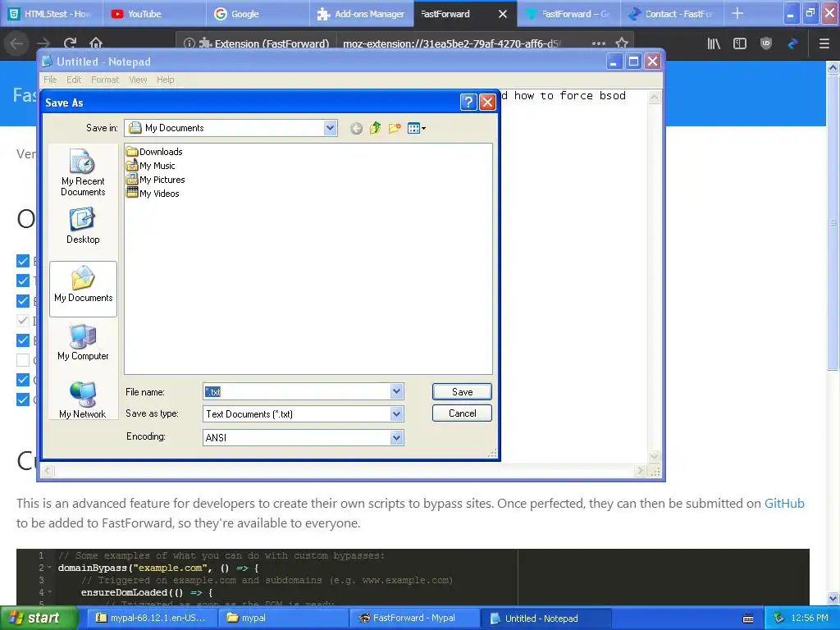Click the Save button
The width and height of the screenshot is (840, 630).
[x=462, y=391]
